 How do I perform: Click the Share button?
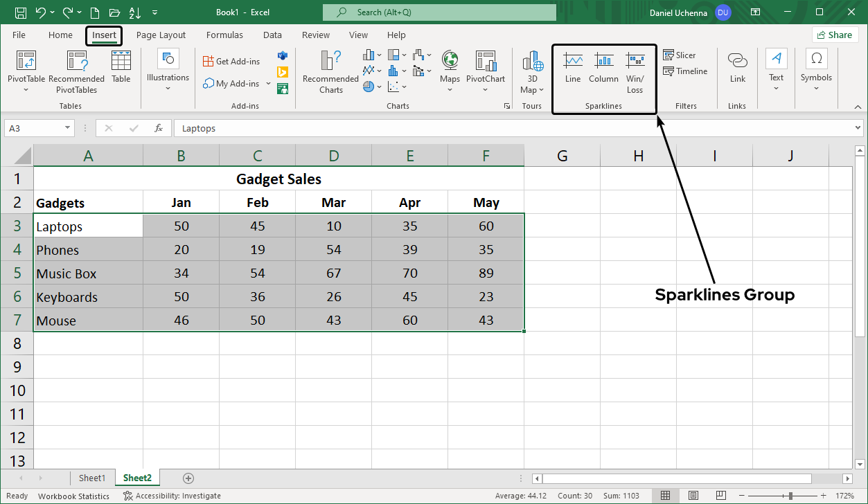pos(835,34)
